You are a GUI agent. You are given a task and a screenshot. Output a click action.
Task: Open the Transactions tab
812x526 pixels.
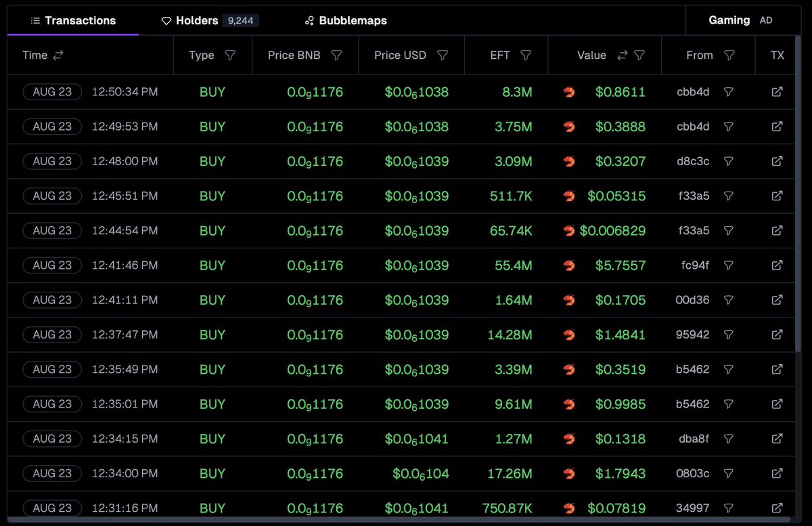click(x=73, y=20)
